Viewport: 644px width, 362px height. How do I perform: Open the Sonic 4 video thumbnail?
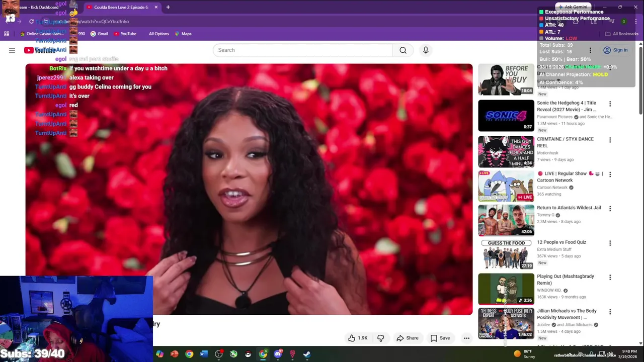(506, 116)
